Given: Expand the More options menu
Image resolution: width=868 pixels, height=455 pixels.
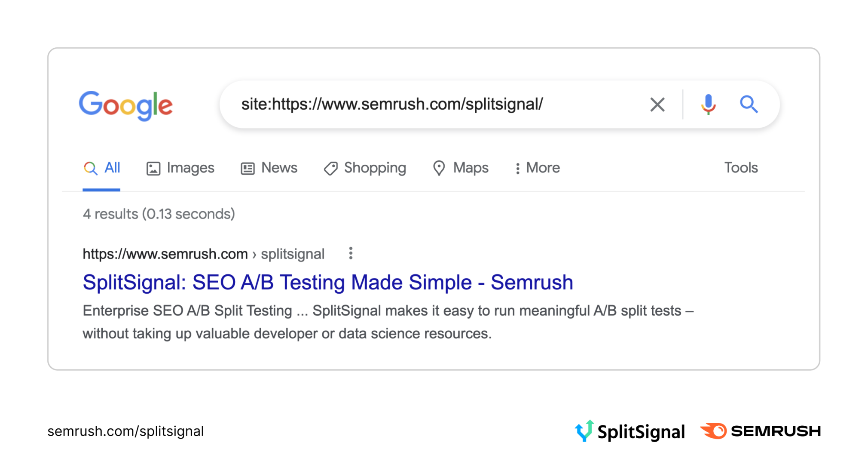Looking at the screenshot, I should (x=538, y=168).
